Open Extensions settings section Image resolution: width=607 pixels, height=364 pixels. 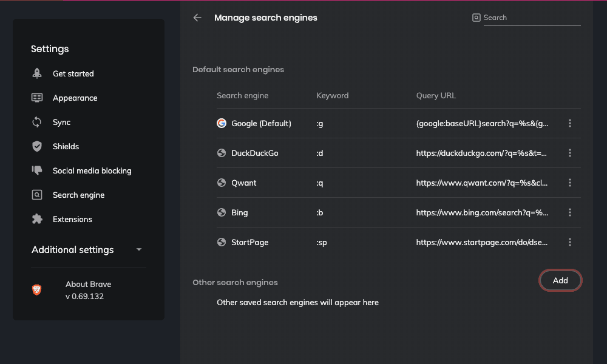point(72,220)
